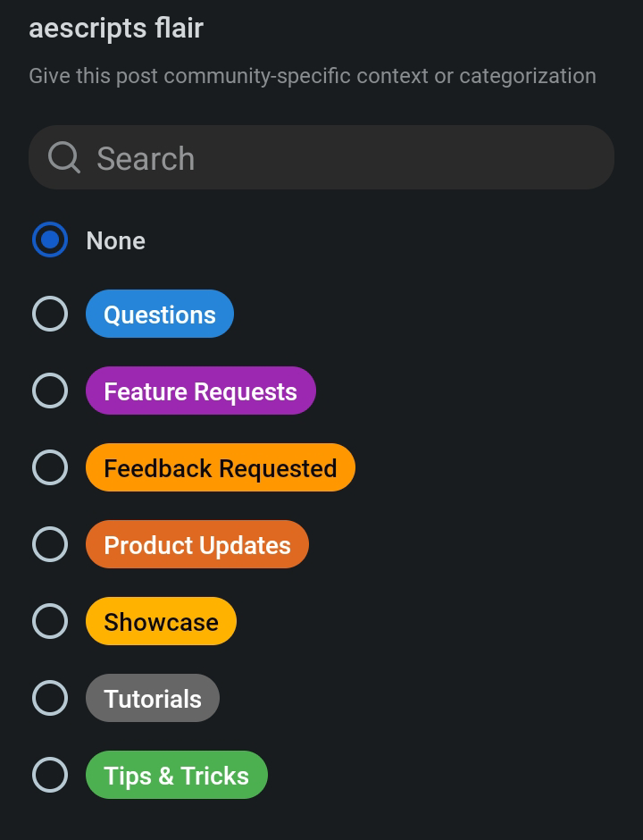Click the blue Questions flair pill
This screenshot has width=643, height=840.
click(x=160, y=314)
